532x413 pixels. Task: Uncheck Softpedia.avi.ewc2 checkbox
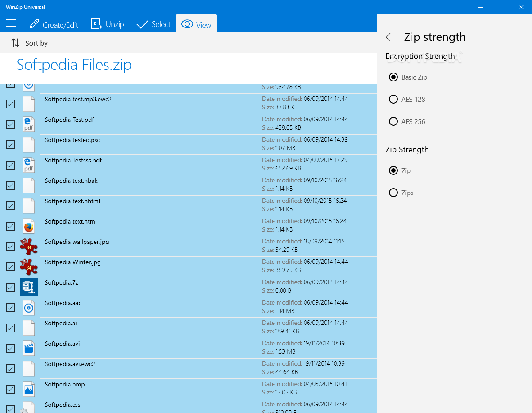point(10,369)
